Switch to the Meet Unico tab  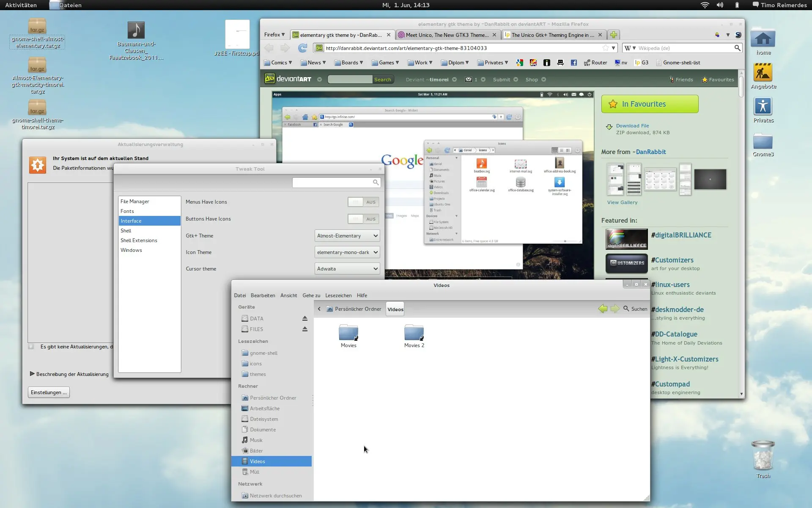click(x=448, y=35)
